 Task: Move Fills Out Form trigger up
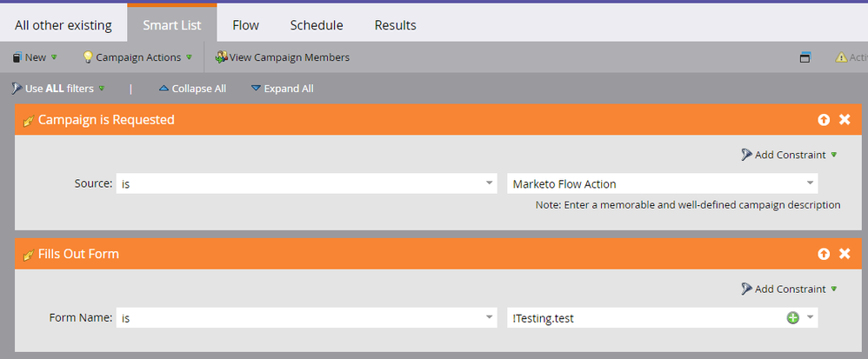[x=824, y=254]
